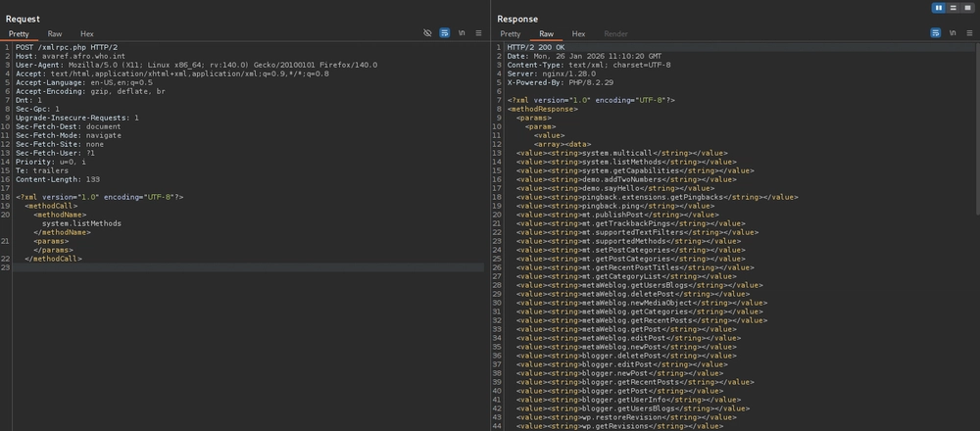Click the 'HTTP/2 200 OK' status line
Image resolution: width=980 pixels, height=431 pixels.
click(x=536, y=47)
